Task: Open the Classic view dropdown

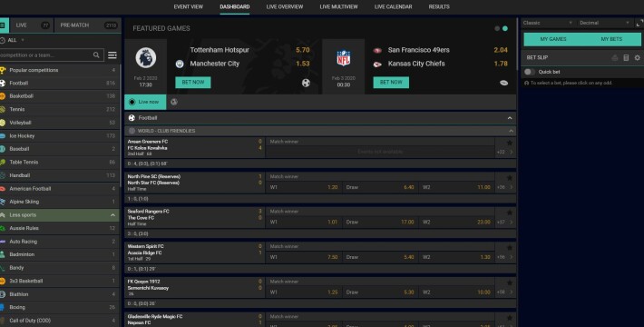Action: click(548, 23)
